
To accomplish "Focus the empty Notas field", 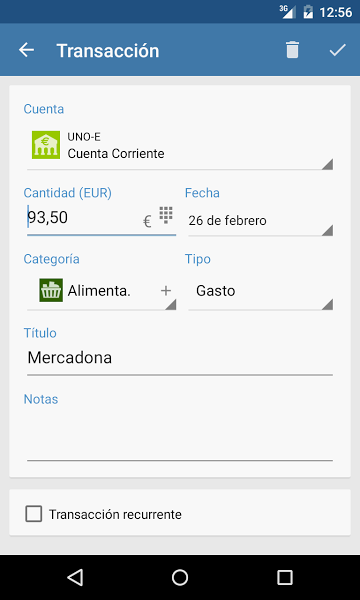I will pos(180,435).
